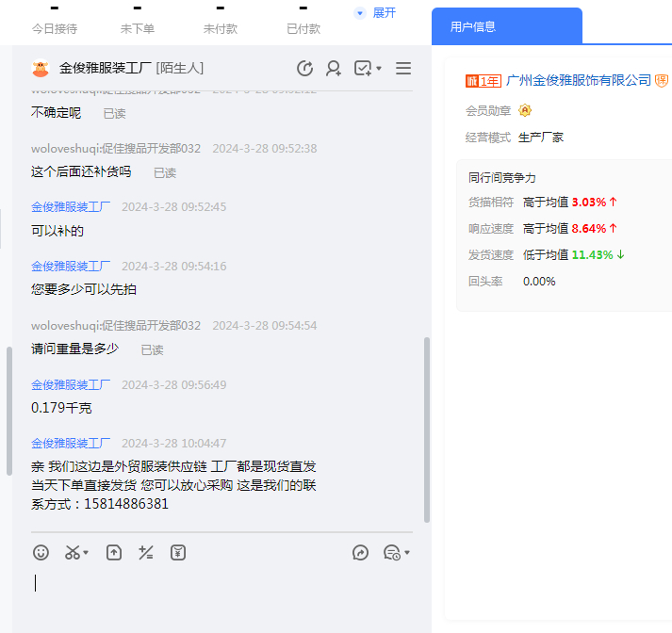The height and width of the screenshot is (633, 672).
Task: Click the yuan payment request icon
Action: [177, 553]
